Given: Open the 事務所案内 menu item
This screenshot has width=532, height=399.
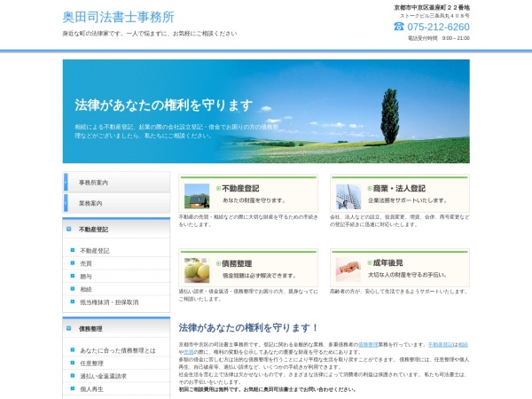Looking at the screenshot, I should [x=116, y=182].
